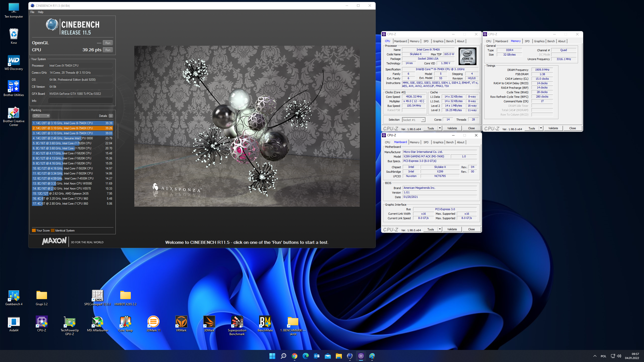Select highlighted ranking entry scoring 39.26
This screenshot has height=362, width=644.
(x=72, y=128)
